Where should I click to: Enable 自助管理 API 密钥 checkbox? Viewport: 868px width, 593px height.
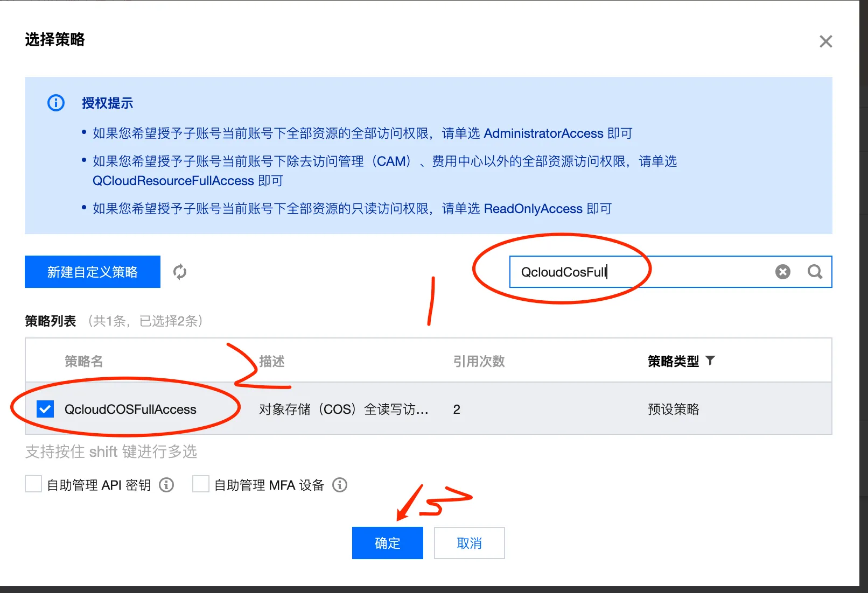[x=33, y=484]
